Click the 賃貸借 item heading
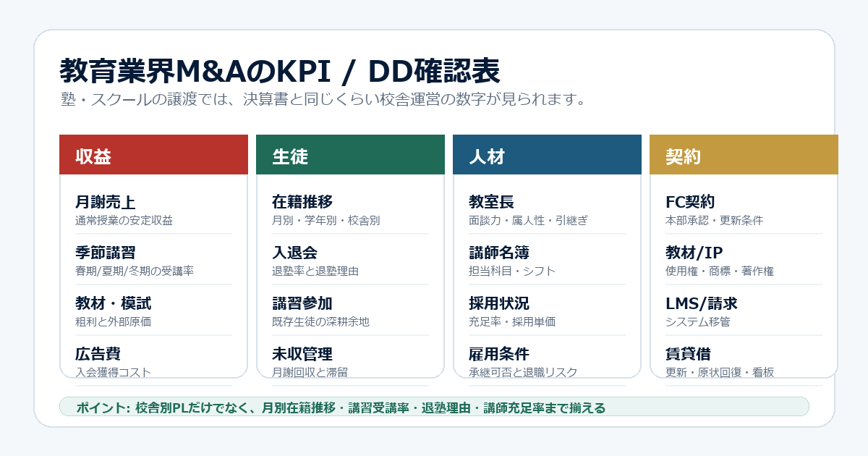 pyautogui.click(x=688, y=354)
